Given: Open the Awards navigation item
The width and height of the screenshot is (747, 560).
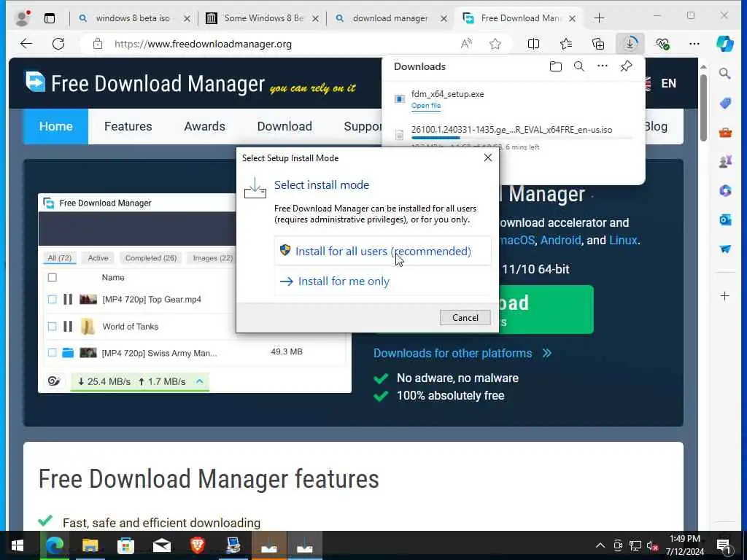Looking at the screenshot, I should pos(204,126).
